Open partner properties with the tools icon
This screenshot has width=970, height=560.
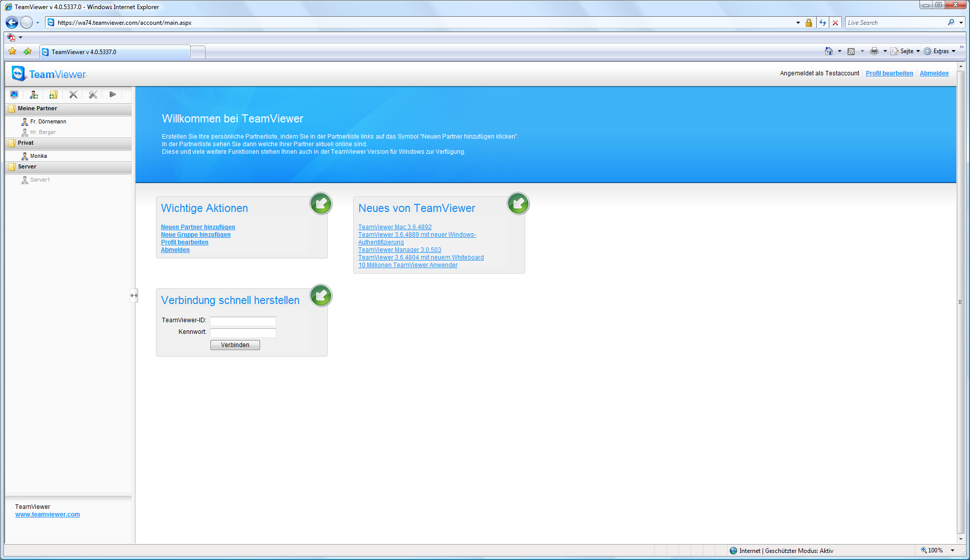[x=93, y=95]
